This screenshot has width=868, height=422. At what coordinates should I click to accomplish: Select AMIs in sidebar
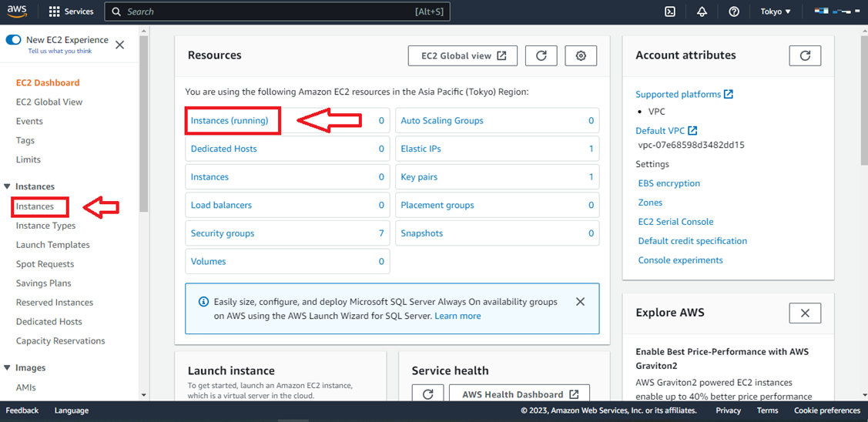(x=26, y=387)
